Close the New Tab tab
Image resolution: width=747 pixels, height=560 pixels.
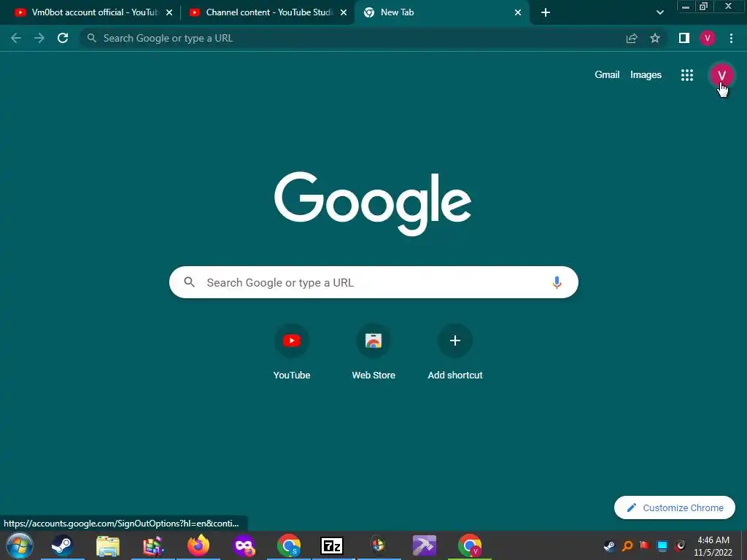click(518, 13)
